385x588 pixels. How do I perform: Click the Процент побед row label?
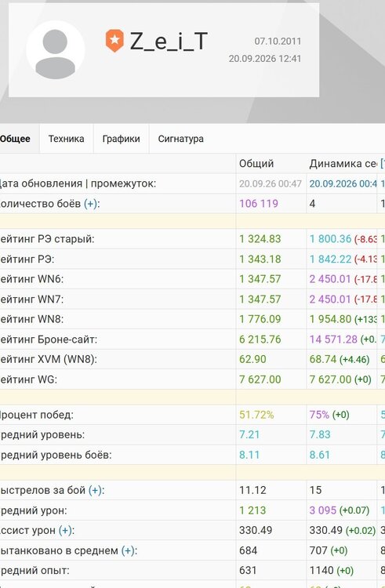pos(36,415)
